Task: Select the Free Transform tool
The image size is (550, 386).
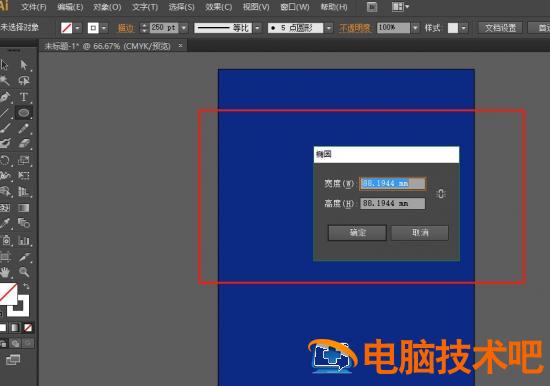Action: pyautogui.click(x=24, y=175)
